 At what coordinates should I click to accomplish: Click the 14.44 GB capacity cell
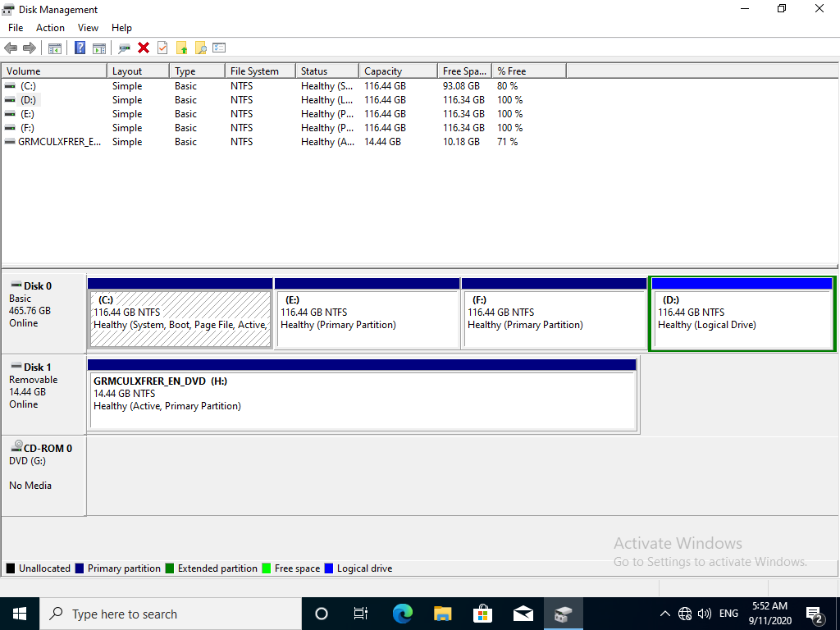[x=382, y=141]
